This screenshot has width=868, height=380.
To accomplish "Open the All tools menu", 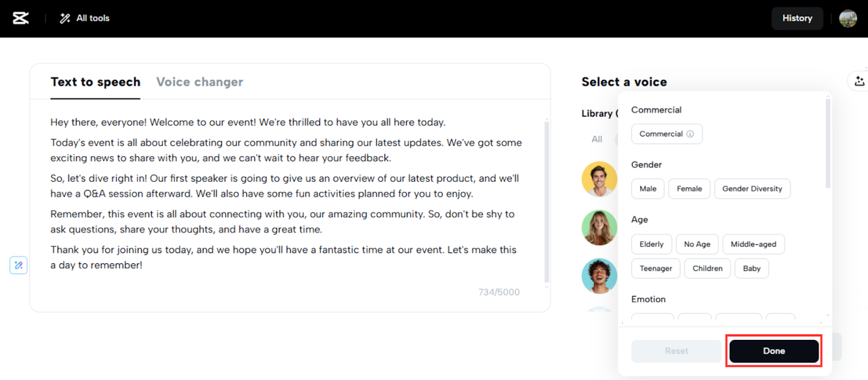I will coord(85,18).
